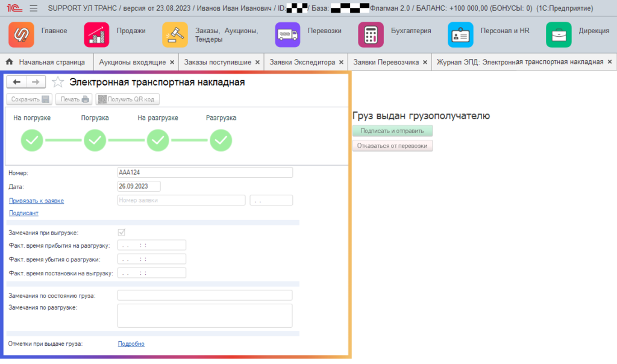Image resolution: width=617 pixels, height=364 pixels.
Task: Click the Электронная транспортная накладная title
Action: 157,82
